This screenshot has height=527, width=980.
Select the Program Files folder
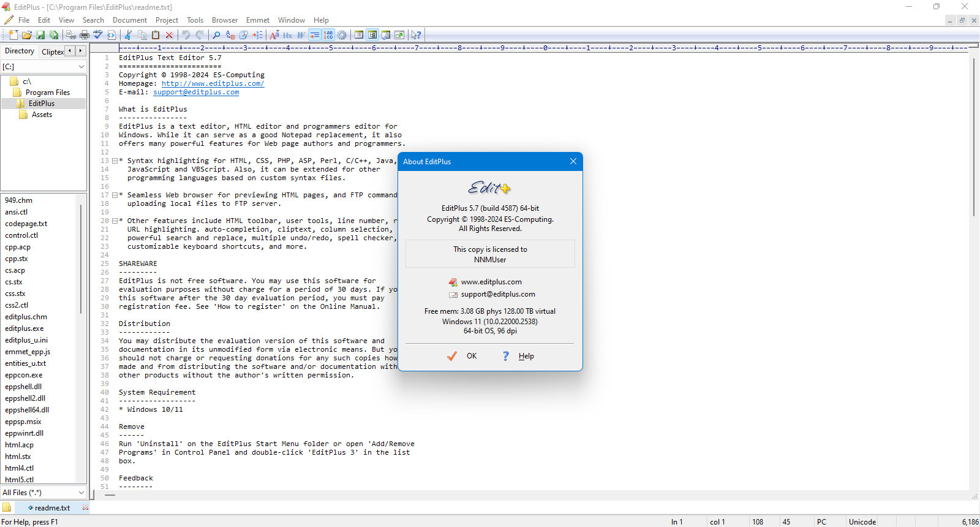[48, 93]
